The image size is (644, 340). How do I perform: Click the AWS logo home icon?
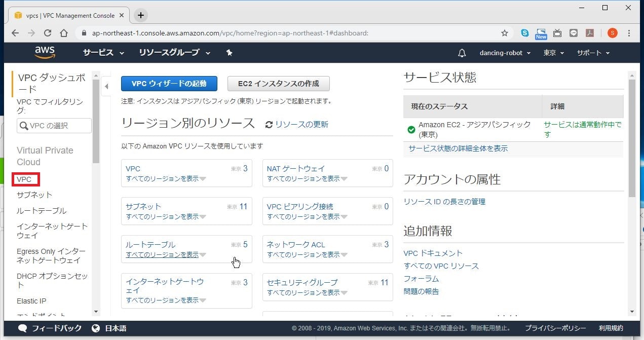click(45, 53)
